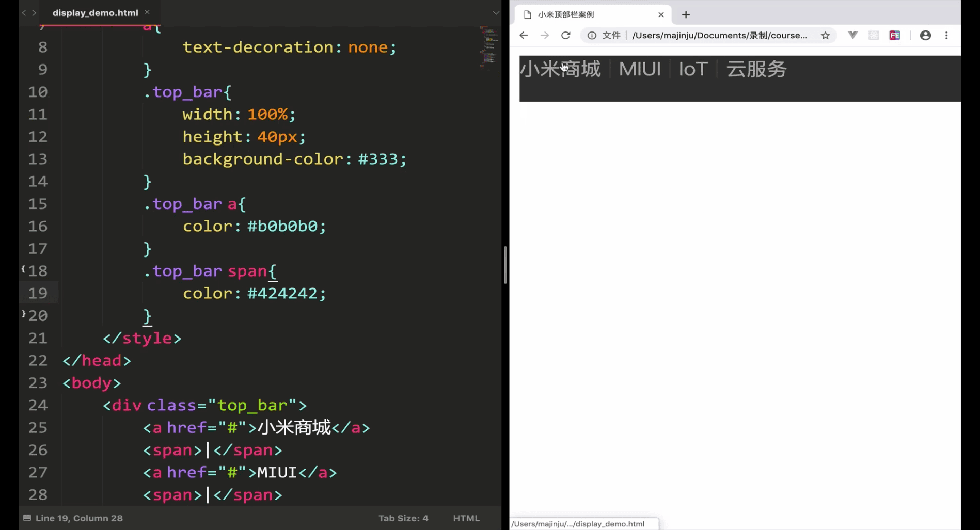
Task: Open the Chrome three-dot menu
Action: click(x=946, y=35)
